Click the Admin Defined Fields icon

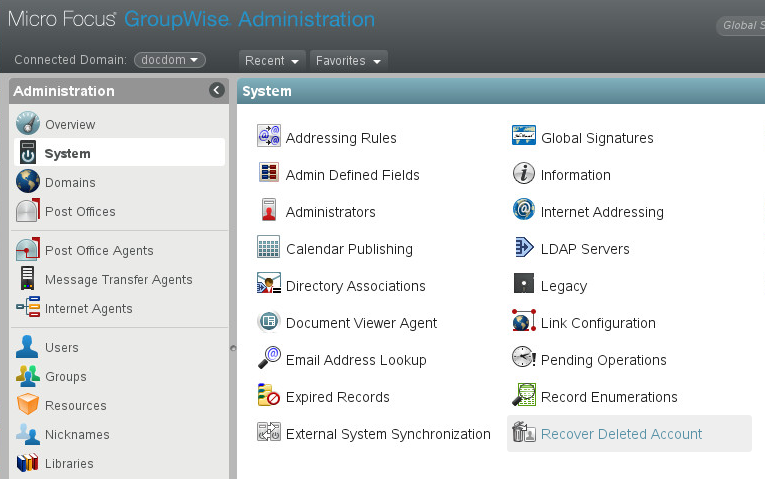269,175
